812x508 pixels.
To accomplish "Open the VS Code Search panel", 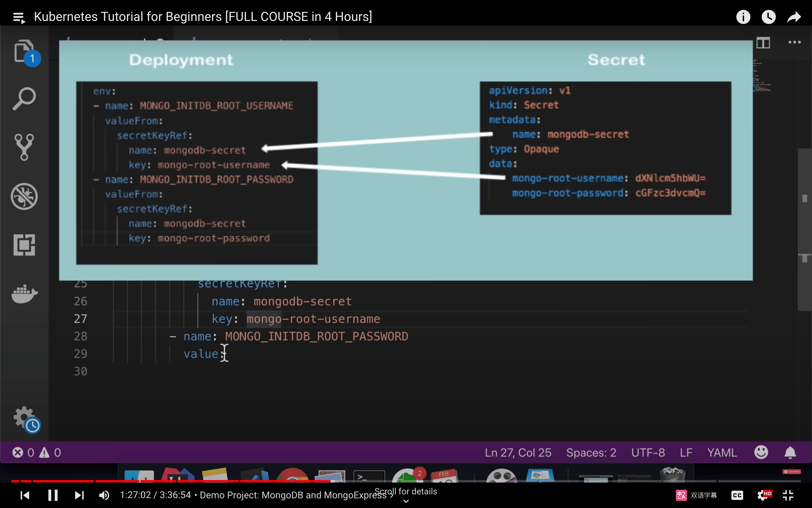I will (24, 99).
